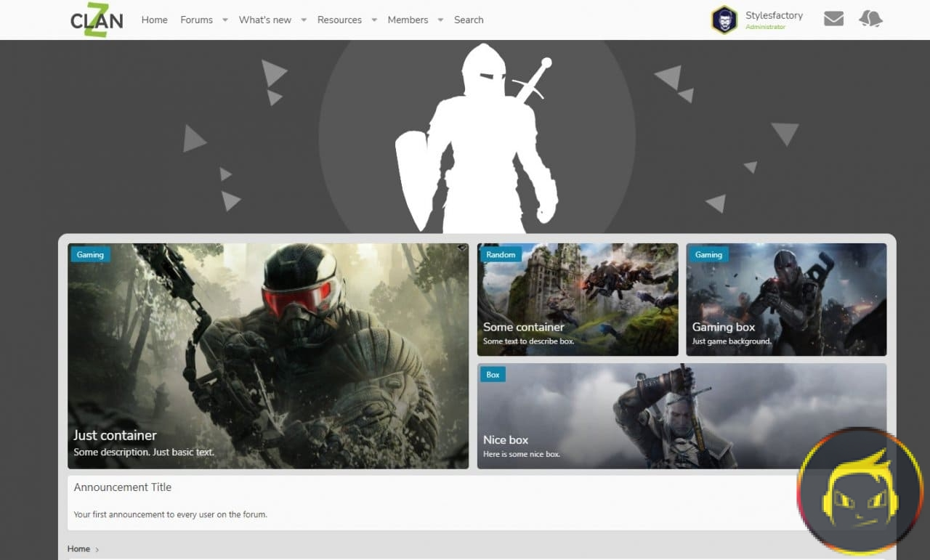Click the Some container image
The width and height of the screenshot is (930, 560).
click(x=578, y=299)
